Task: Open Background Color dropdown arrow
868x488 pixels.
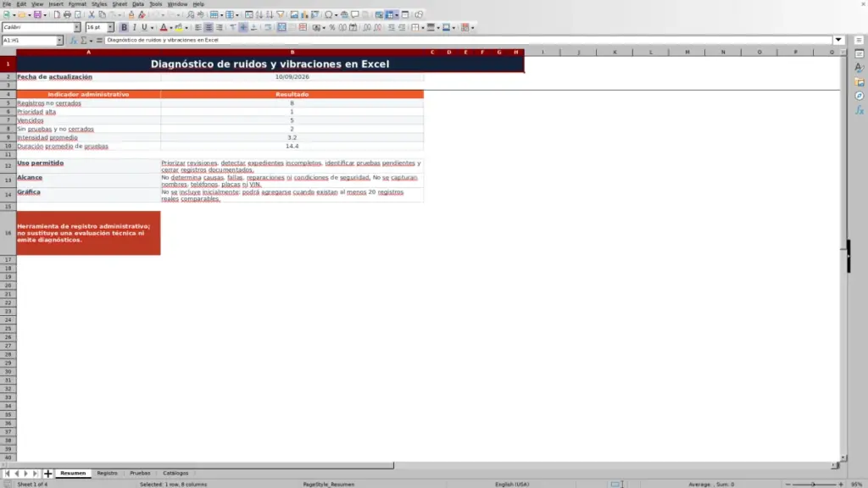Action: pyautogui.click(x=186, y=28)
